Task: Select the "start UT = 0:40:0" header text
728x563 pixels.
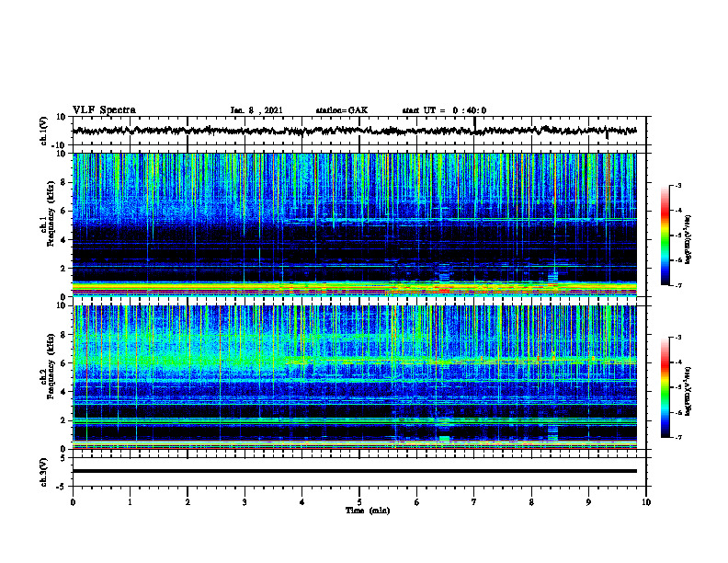Action: (x=444, y=110)
